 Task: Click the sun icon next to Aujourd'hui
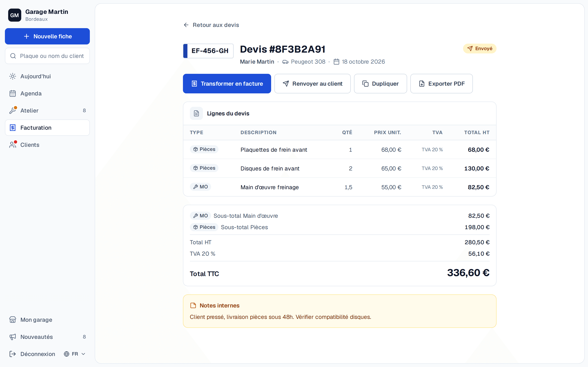(x=13, y=76)
